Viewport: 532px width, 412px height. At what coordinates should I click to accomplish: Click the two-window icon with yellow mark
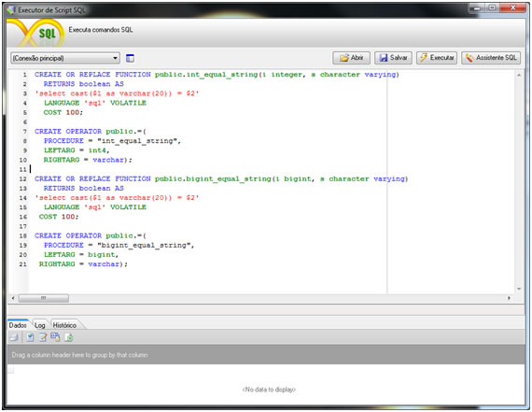point(55,337)
